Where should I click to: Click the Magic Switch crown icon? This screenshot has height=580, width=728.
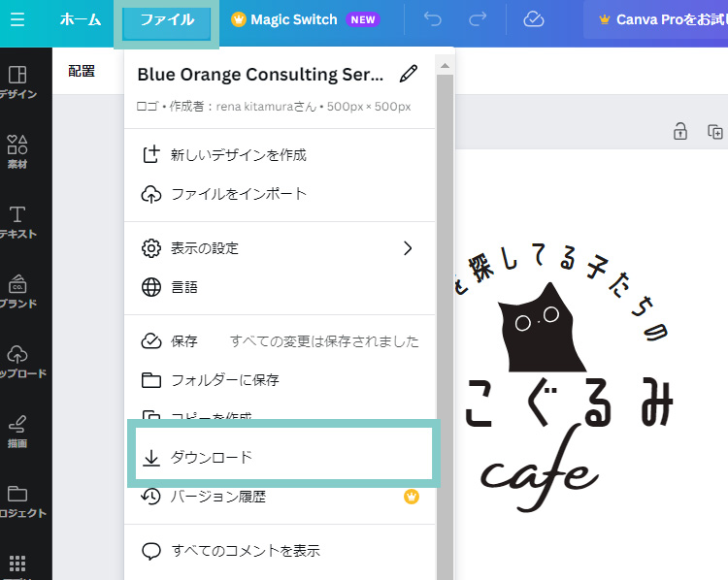click(238, 19)
